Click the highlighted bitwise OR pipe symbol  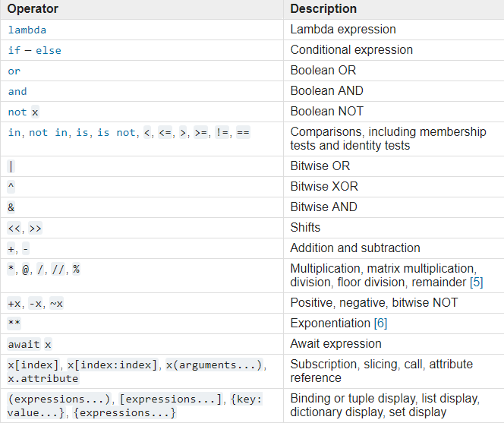pyautogui.click(x=11, y=166)
